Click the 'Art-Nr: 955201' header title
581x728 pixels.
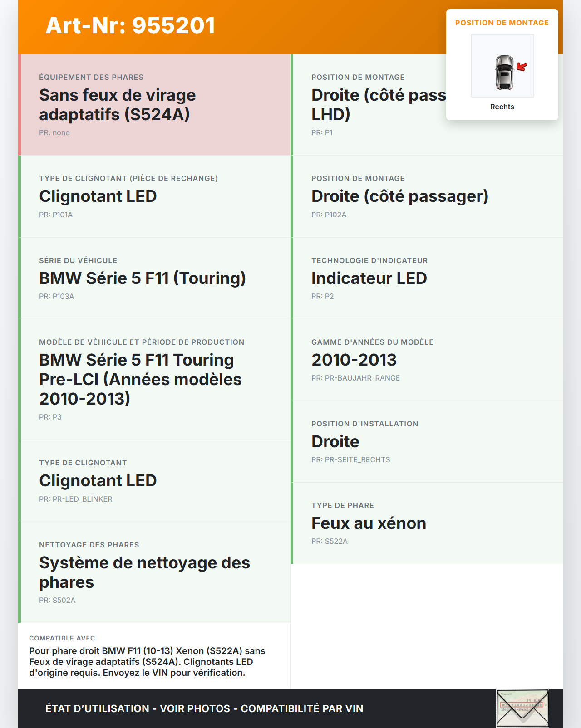coord(130,25)
